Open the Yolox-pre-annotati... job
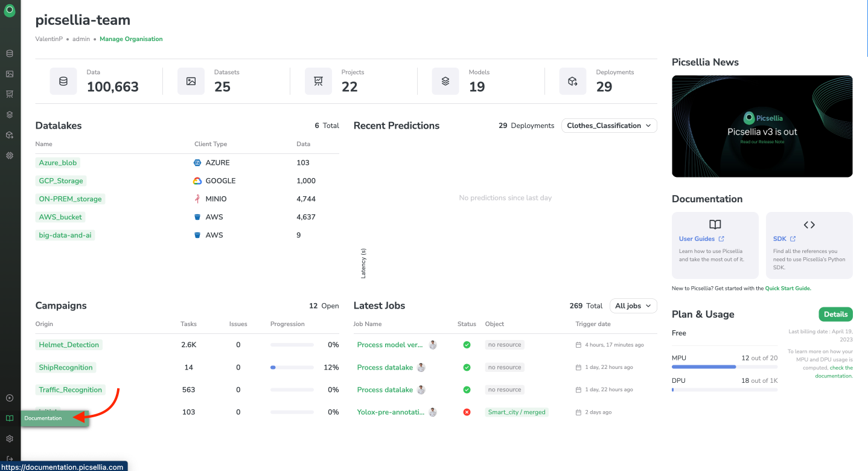 tap(391, 412)
